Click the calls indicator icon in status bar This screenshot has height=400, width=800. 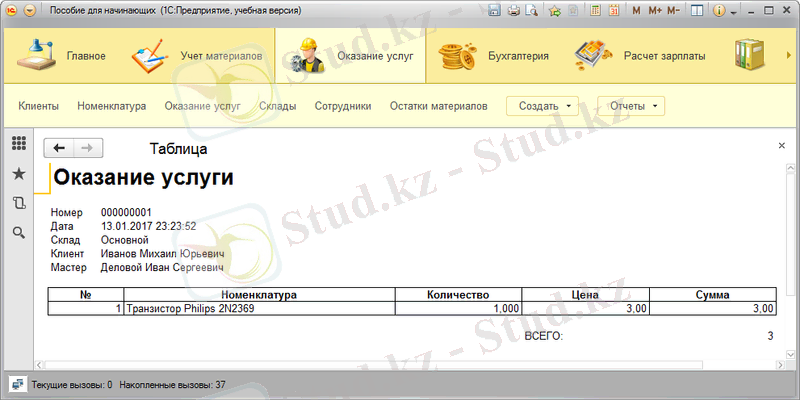click(18, 384)
